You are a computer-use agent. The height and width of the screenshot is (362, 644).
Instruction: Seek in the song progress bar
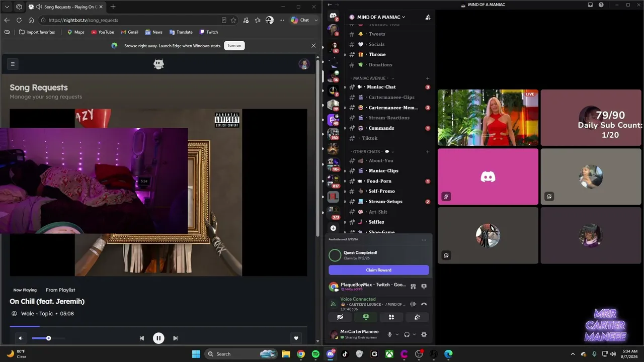pyautogui.click(x=158, y=326)
